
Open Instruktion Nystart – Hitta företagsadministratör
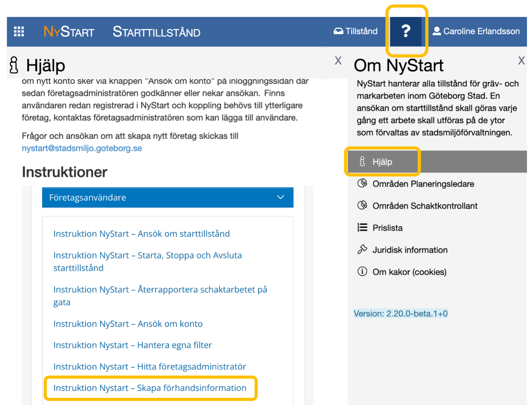tap(150, 367)
